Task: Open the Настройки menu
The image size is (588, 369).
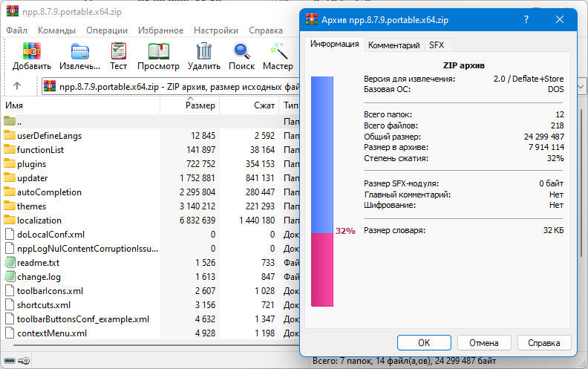Action: point(216,30)
